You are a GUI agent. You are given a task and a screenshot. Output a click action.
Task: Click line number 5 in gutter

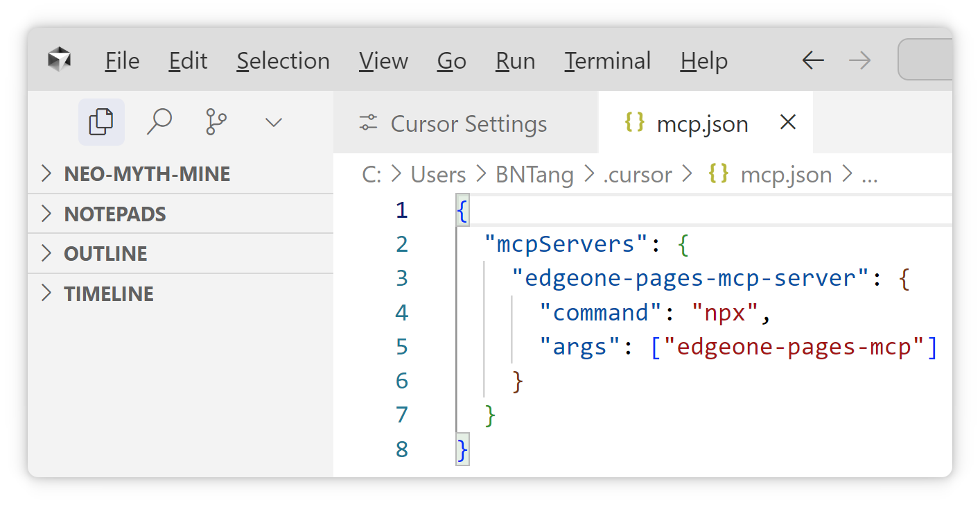click(x=402, y=346)
